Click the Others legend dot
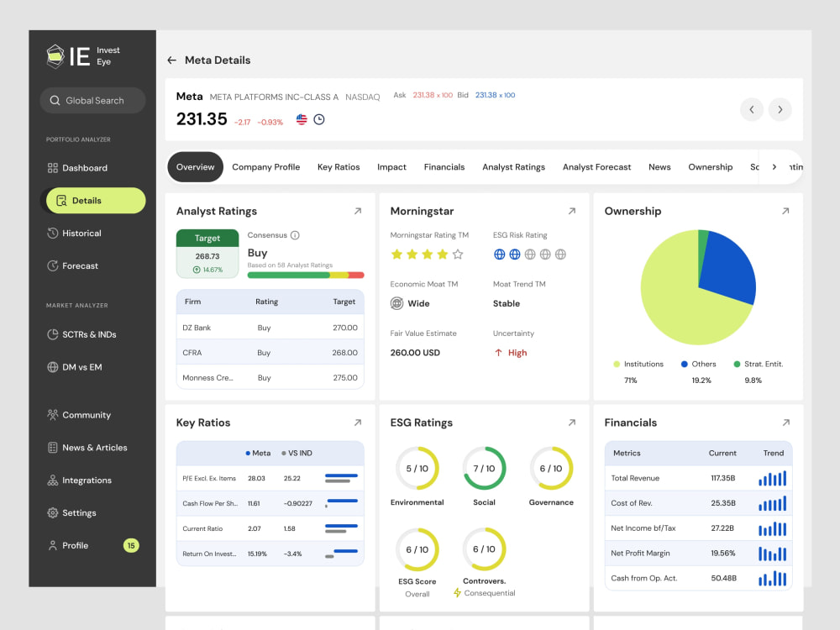Image resolution: width=840 pixels, height=630 pixels. click(684, 365)
